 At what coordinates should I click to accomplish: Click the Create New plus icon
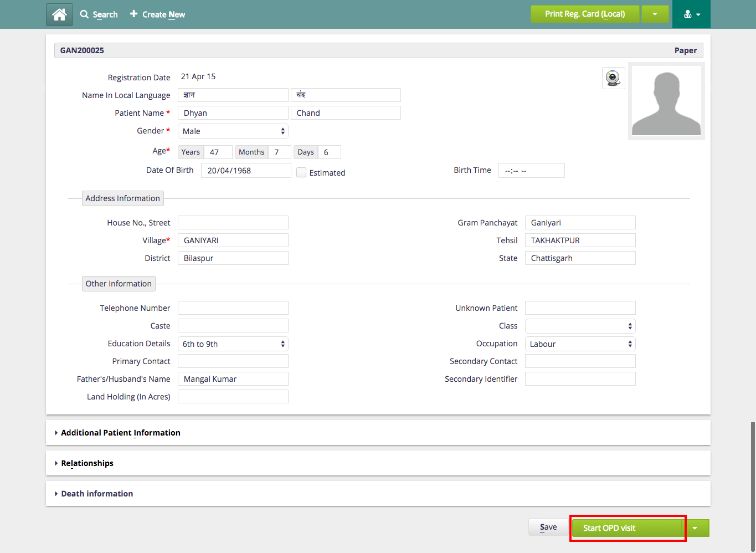pos(133,14)
